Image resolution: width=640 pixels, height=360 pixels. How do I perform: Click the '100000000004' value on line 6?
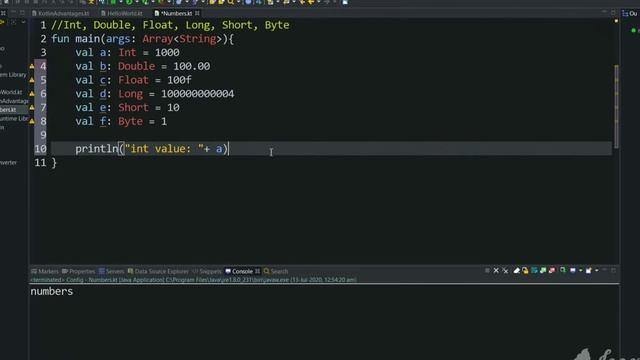[x=198, y=94]
